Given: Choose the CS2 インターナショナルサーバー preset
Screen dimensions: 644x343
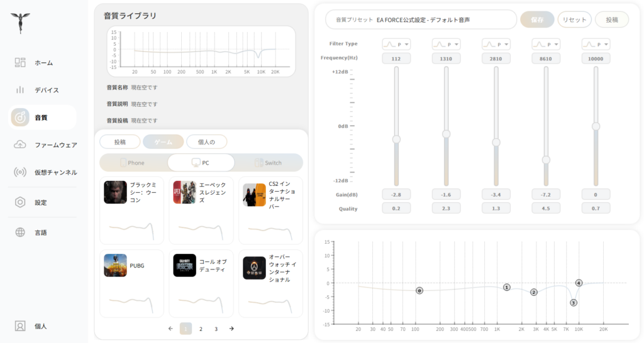Looking at the screenshot, I should tap(270, 210).
